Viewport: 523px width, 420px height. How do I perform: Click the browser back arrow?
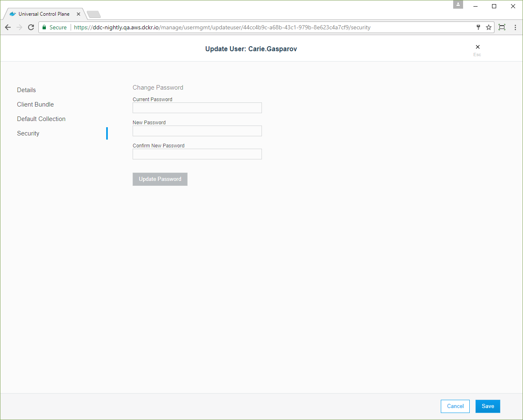pos(8,27)
